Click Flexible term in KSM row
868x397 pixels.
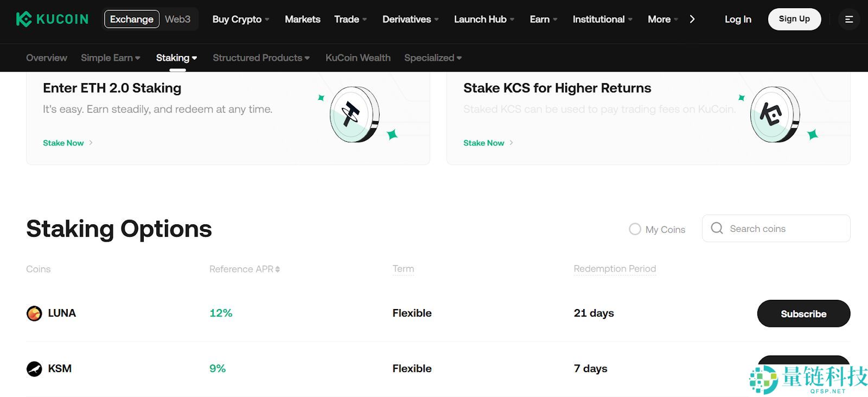[x=412, y=368]
